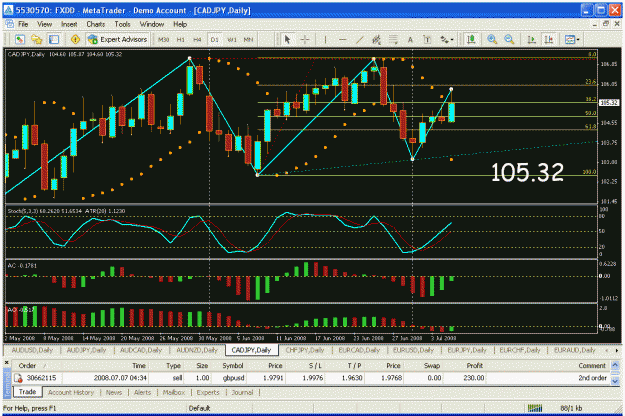The image size is (625, 416).
Task: Switch to AUDNZD,Daily chart tab
Action: 197,350
